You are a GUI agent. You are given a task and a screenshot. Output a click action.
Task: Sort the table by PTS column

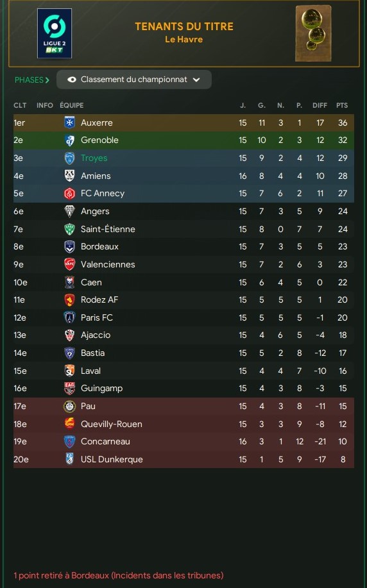tap(342, 105)
